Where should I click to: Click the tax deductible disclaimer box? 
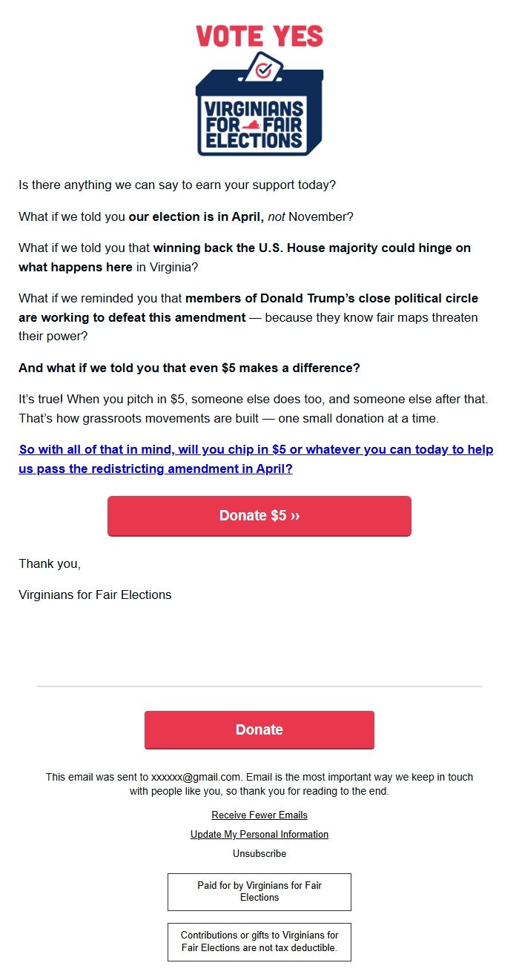(x=259, y=941)
